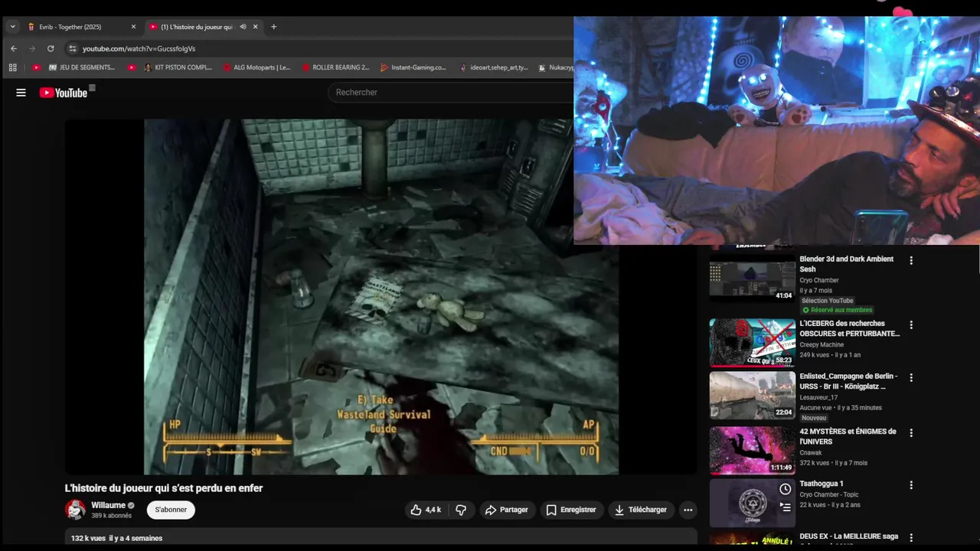
Task: Like the video (4,4 k)
Action: (426, 510)
